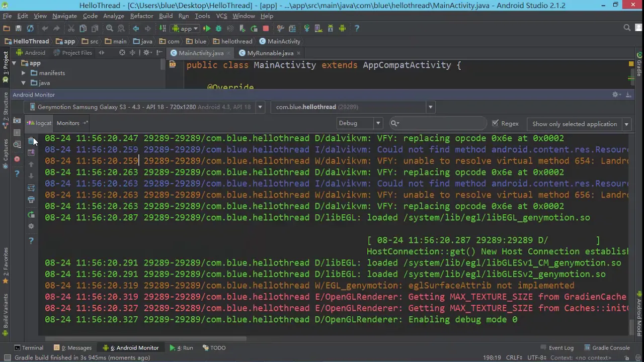This screenshot has width=644, height=362.
Task: Collapse the java folder node
Action: point(23,83)
